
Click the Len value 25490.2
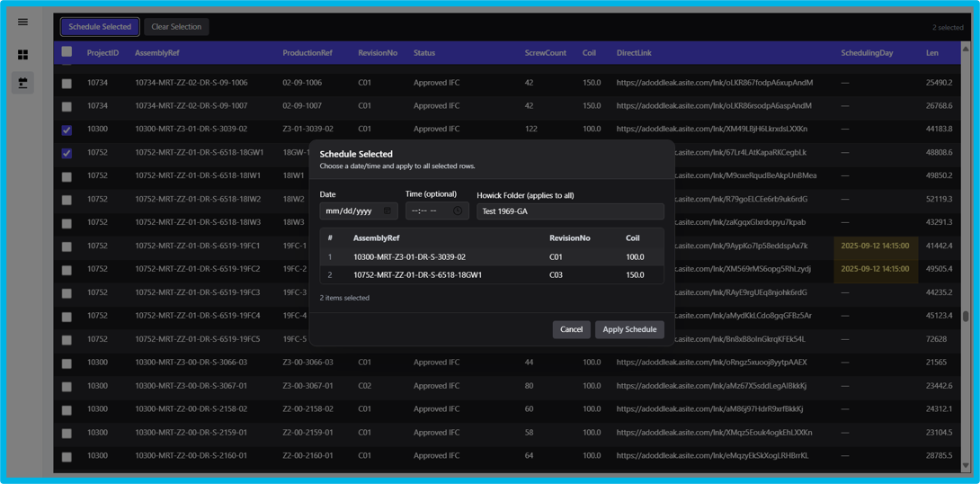coord(939,83)
